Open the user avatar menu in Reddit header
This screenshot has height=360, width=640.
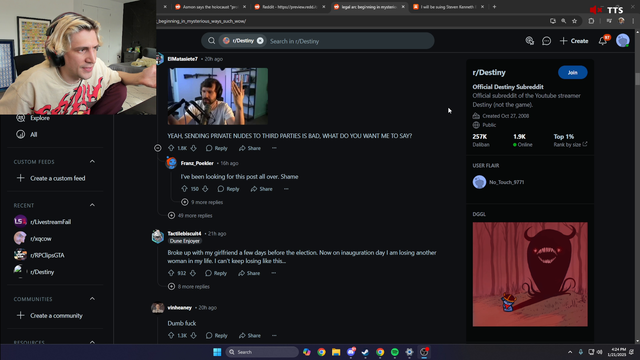coord(622,41)
